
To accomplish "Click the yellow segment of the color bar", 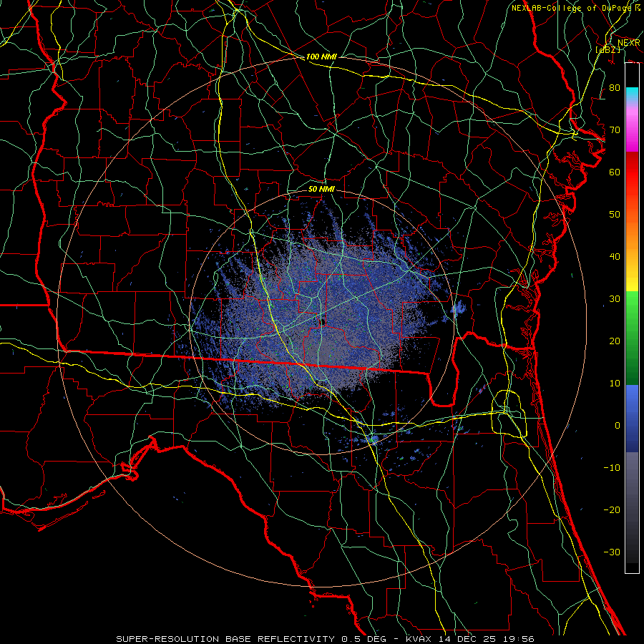I will click(632, 276).
